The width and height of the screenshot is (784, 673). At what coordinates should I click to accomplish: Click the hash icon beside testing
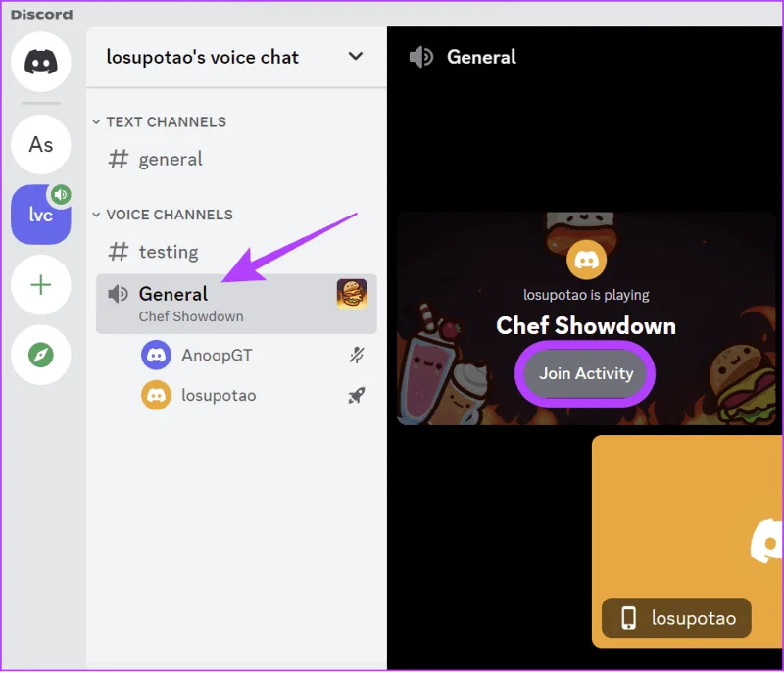[119, 252]
